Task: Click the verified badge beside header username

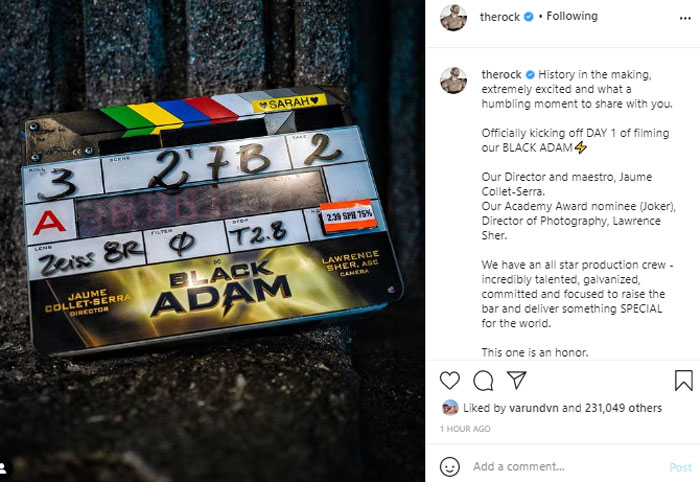Action: pos(529,17)
